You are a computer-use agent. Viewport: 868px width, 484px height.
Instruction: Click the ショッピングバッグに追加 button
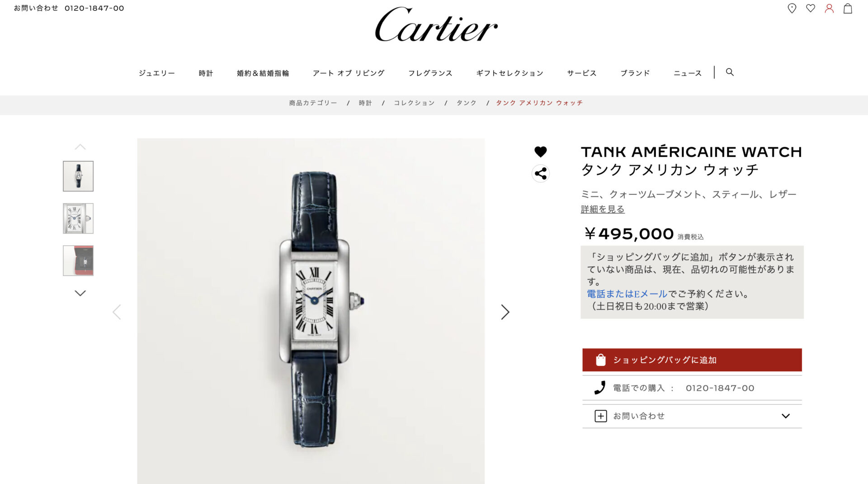pos(692,360)
